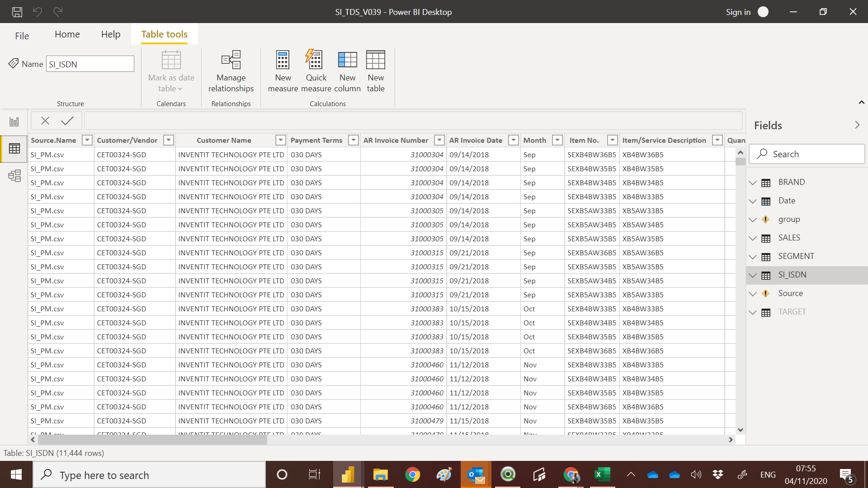Create a New measure
This screenshot has width=868, height=488.
tap(283, 71)
